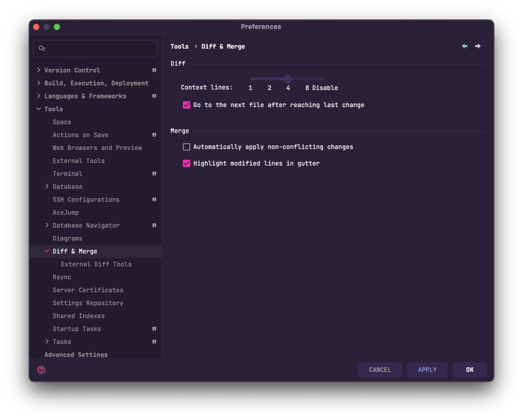
Task: Select External Diff Tools in the sidebar
Action: coord(96,264)
